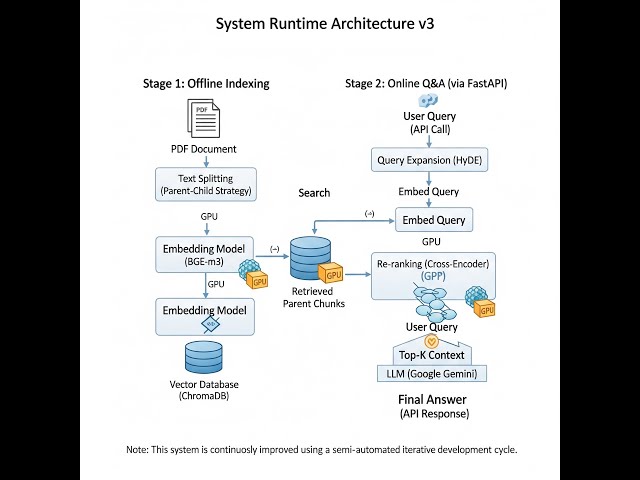Click the diamond icon in lower Embedding Model box
The width and height of the screenshot is (640, 480).
coord(211,324)
